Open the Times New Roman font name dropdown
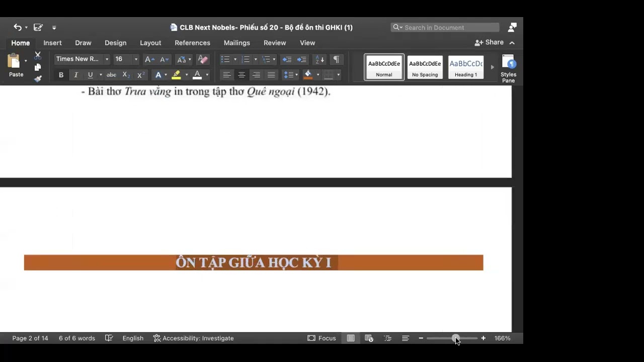This screenshot has width=644, height=362. coord(107,59)
